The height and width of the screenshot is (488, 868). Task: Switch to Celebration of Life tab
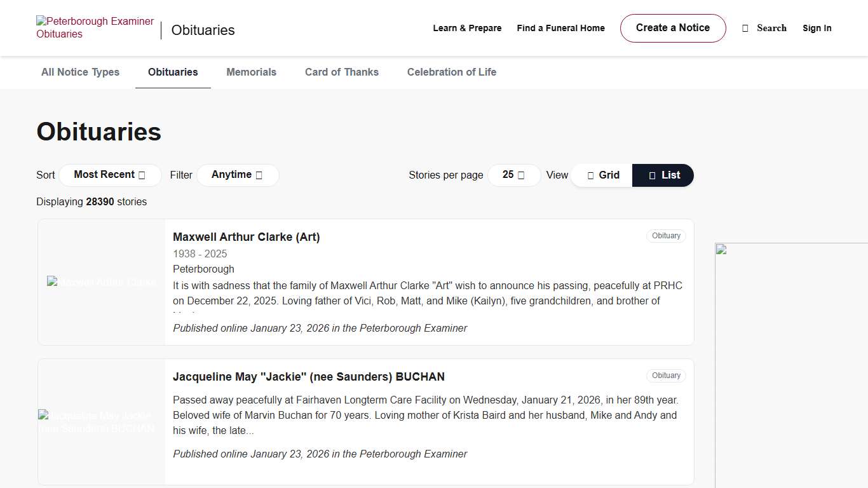[x=451, y=72]
